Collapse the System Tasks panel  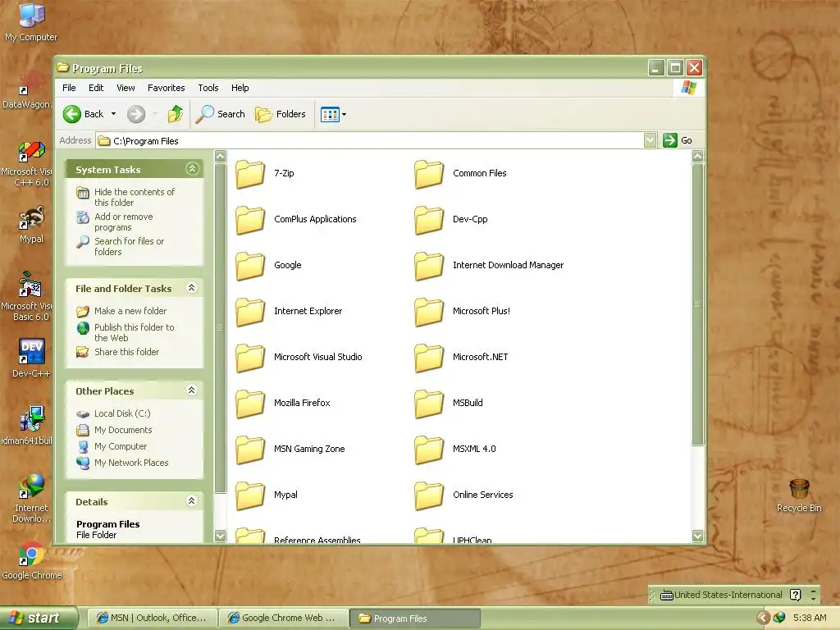pyautogui.click(x=192, y=169)
